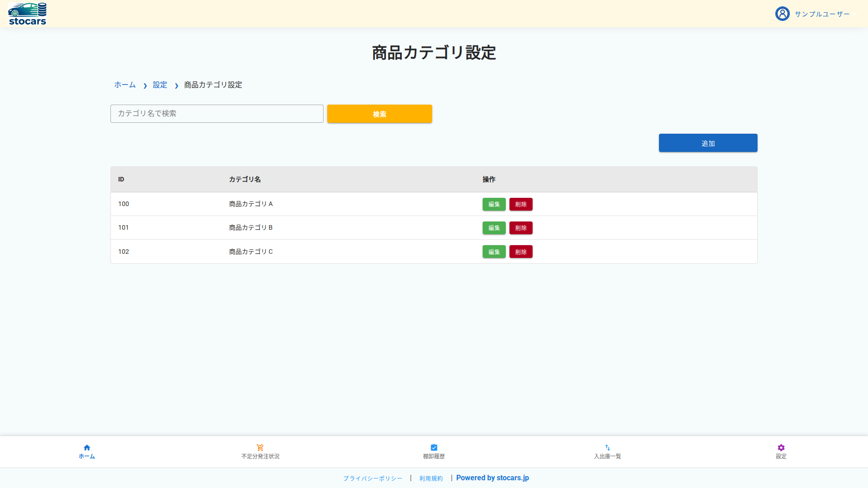This screenshot has height=488, width=868.
Task: Click the orange 検索 button
Action: pos(379,114)
